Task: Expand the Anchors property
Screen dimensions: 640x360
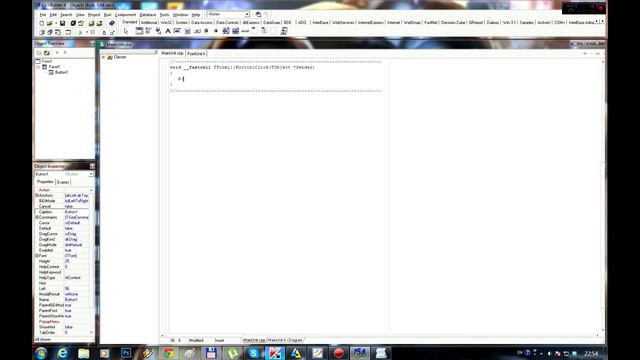Action: (37, 196)
